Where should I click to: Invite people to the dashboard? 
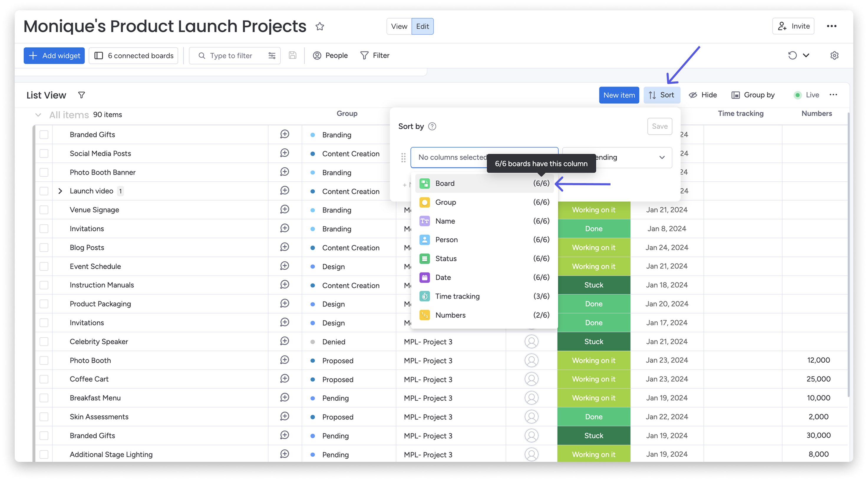click(793, 26)
